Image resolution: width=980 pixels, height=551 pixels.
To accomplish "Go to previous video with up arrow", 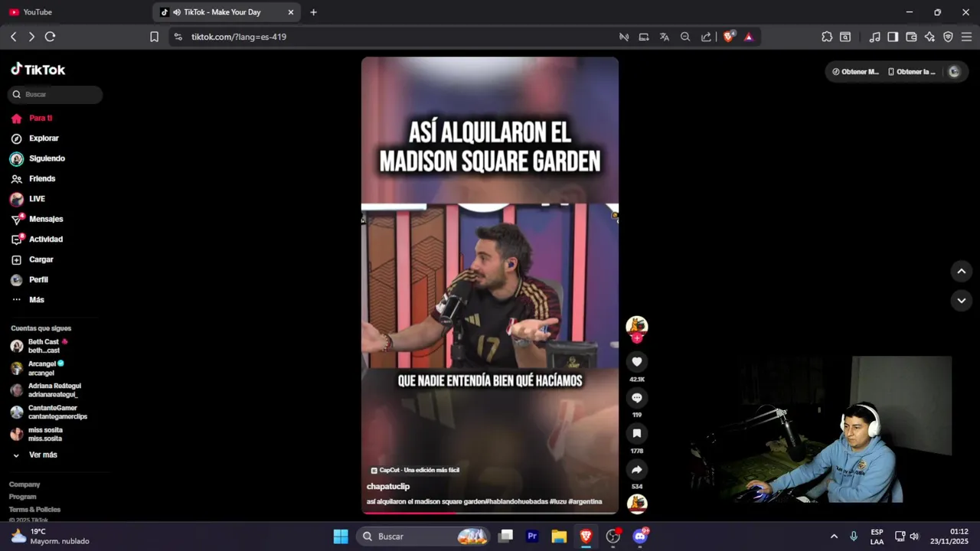I will [x=962, y=271].
